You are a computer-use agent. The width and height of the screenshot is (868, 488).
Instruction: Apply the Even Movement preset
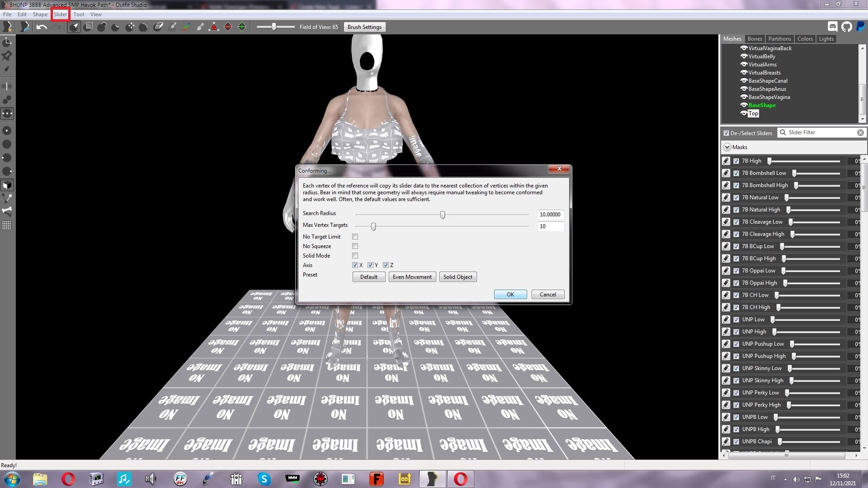pyautogui.click(x=412, y=277)
